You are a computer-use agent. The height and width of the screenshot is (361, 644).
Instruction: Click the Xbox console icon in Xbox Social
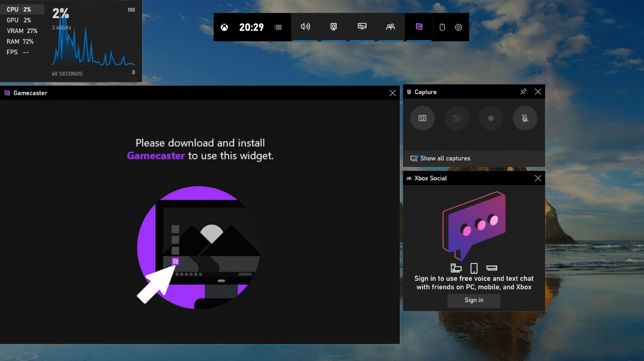(492, 268)
